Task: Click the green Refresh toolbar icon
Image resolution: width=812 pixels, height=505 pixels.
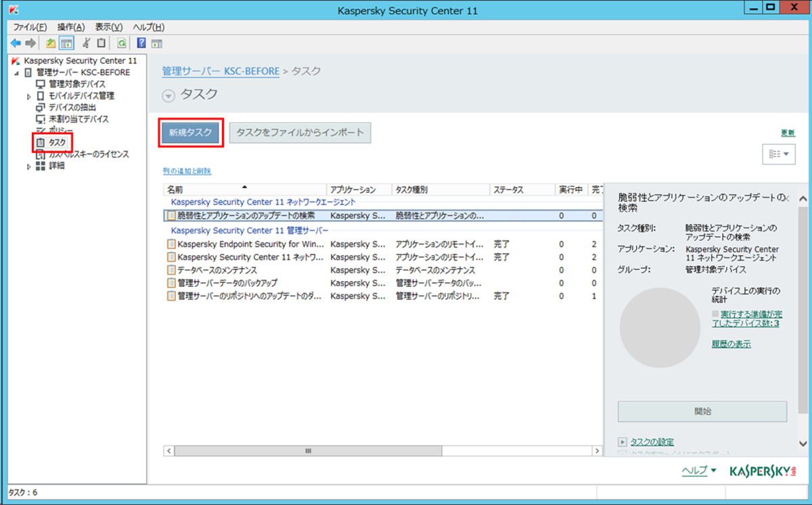Action: pyautogui.click(x=121, y=43)
